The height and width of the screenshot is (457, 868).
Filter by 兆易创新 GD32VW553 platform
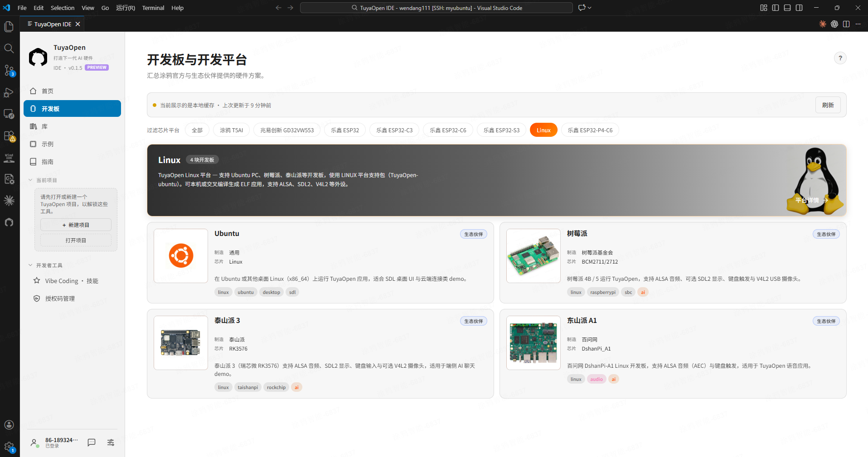click(287, 130)
